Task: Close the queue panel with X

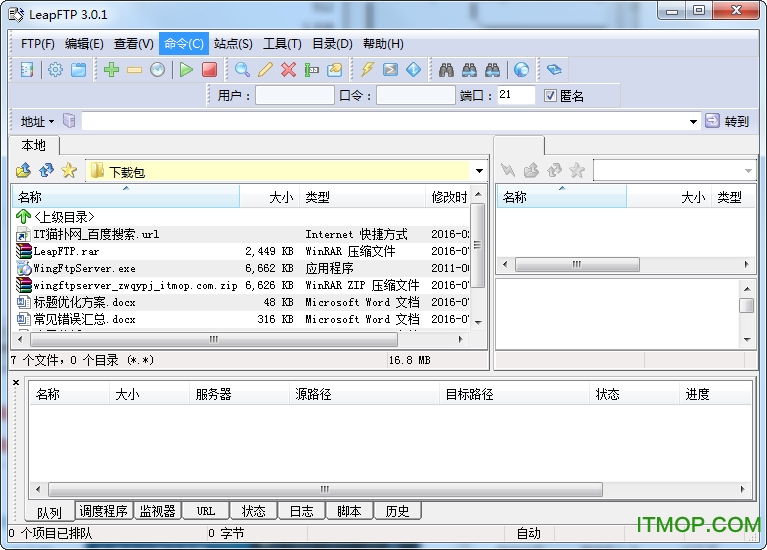Action: tap(16, 383)
